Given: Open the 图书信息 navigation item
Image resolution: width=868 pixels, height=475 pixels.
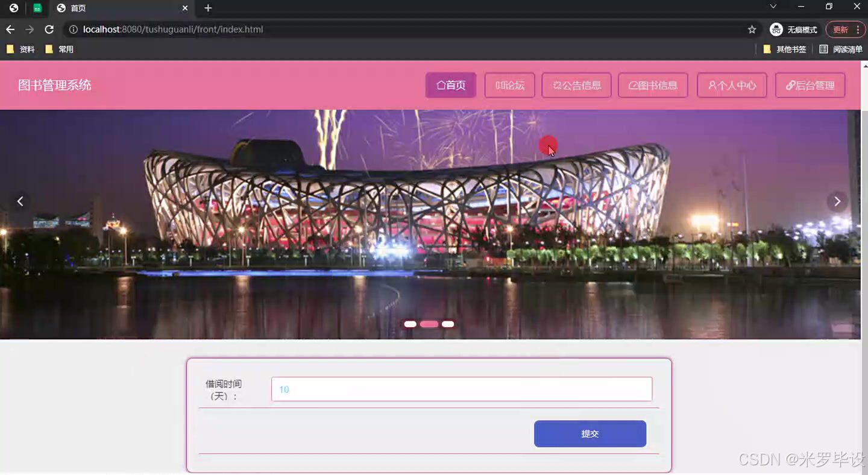Looking at the screenshot, I should 653,86.
